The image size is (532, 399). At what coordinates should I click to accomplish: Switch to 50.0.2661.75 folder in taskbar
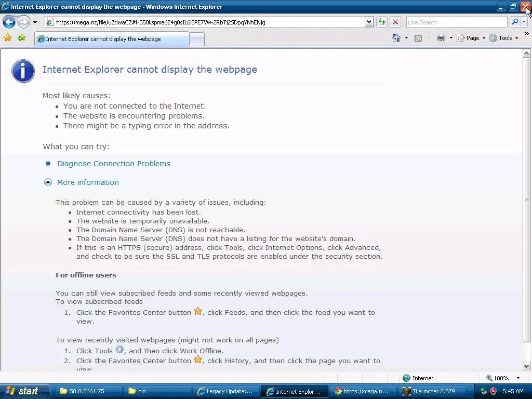[x=87, y=391]
